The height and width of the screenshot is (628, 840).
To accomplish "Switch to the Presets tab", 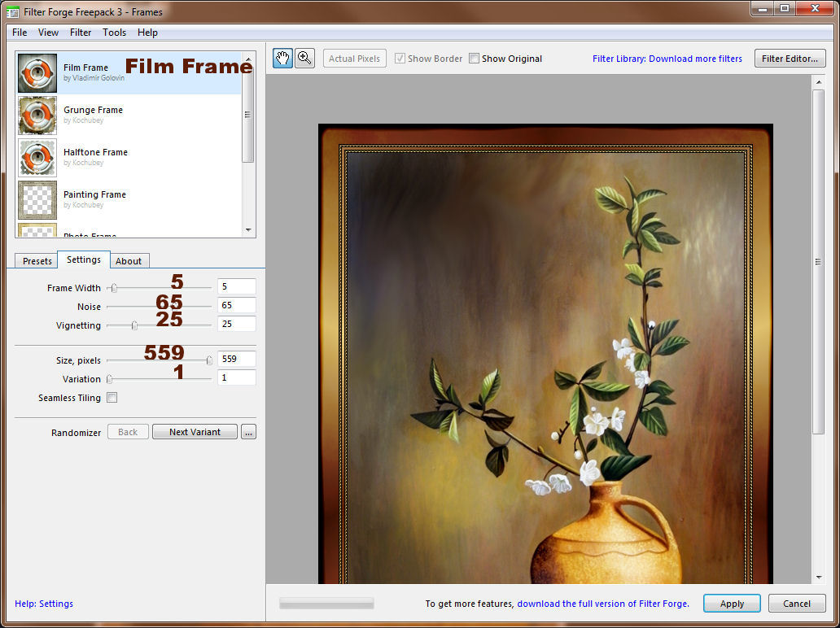I will tap(37, 261).
